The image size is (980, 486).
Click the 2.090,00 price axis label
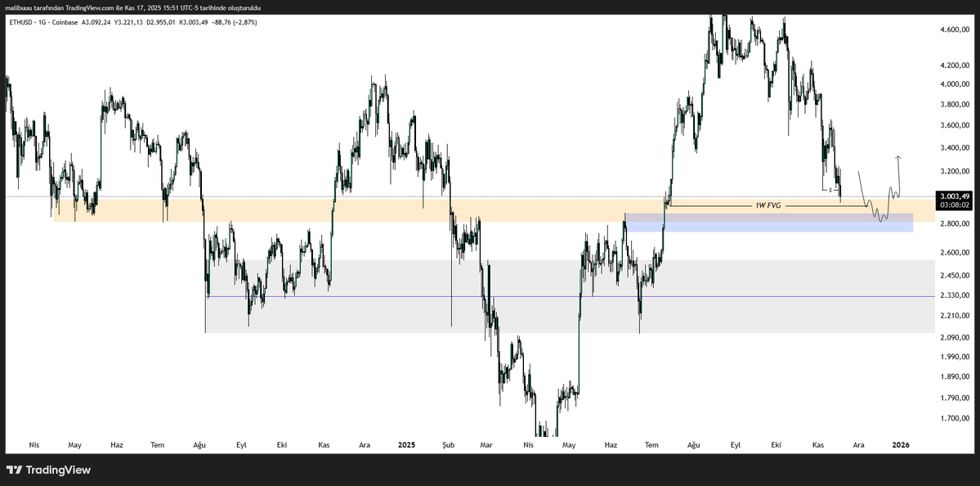pyautogui.click(x=954, y=338)
